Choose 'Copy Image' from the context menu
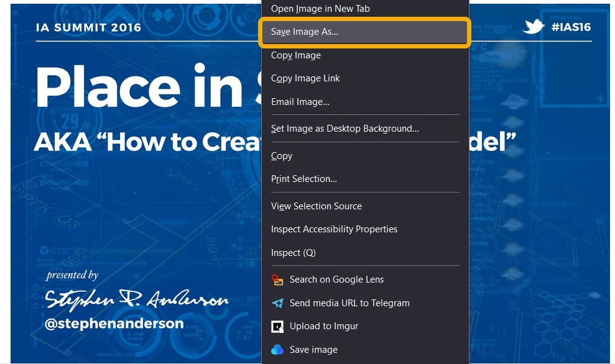This screenshot has height=364, width=615. tap(296, 55)
